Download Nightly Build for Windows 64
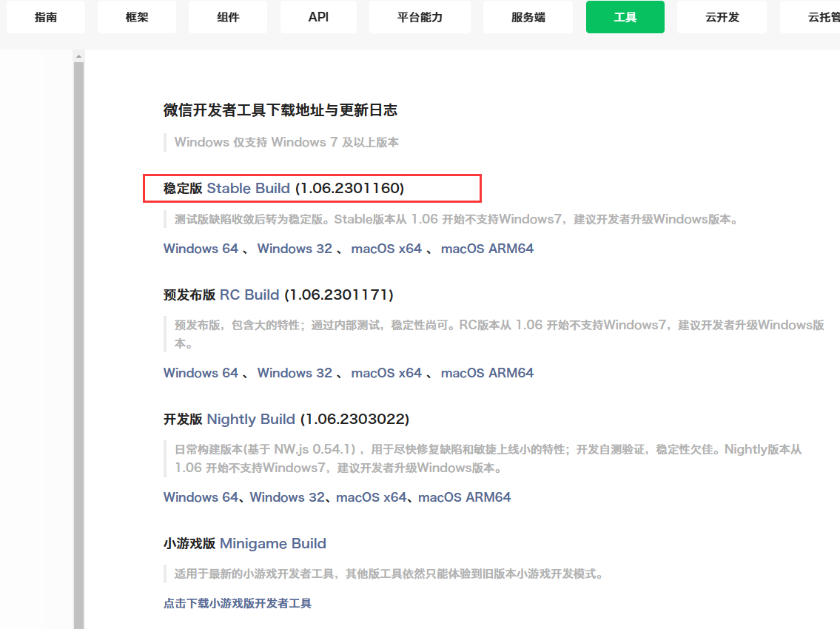Viewport: 840px width, 629px height. 201,497
